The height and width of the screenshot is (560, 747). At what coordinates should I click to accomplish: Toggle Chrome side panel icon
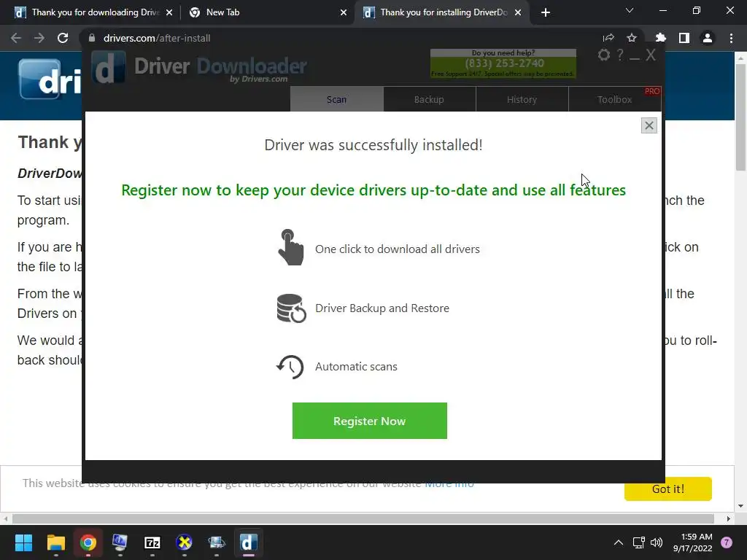click(x=684, y=38)
